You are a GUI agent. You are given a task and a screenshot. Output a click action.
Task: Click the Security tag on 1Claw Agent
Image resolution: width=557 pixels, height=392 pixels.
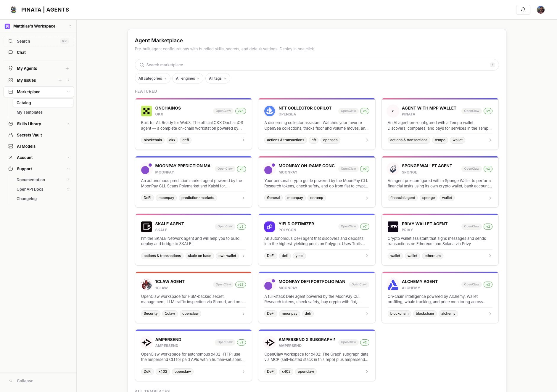pyautogui.click(x=151, y=314)
